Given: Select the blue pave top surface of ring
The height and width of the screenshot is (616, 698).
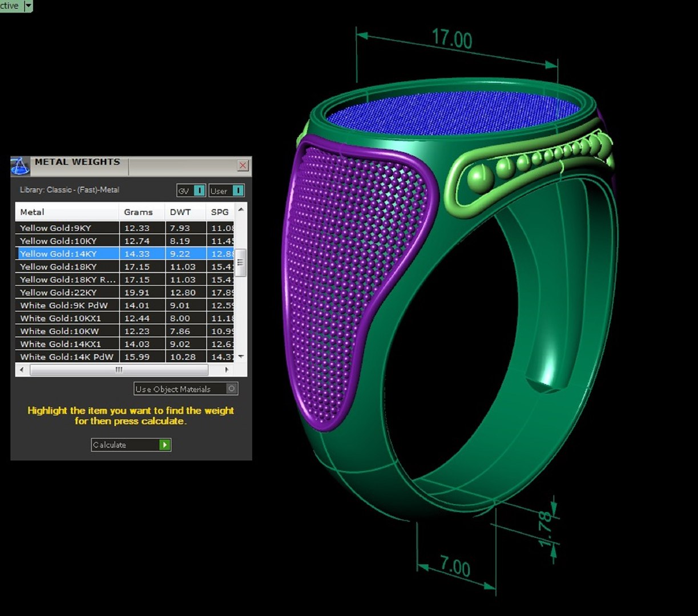Looking at the screenshot, I should point(454,112).
